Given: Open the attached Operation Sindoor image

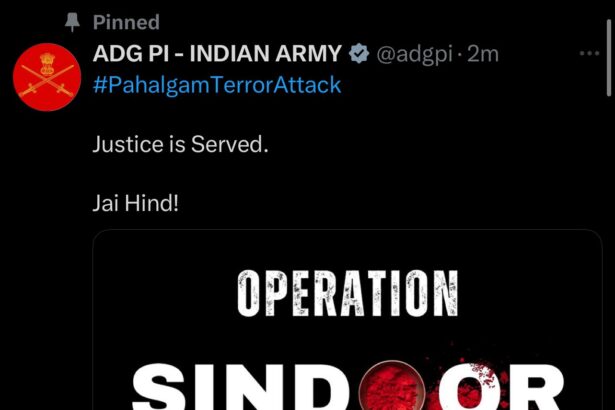Looking at the screenshot, I should click(x=347, y=320).
